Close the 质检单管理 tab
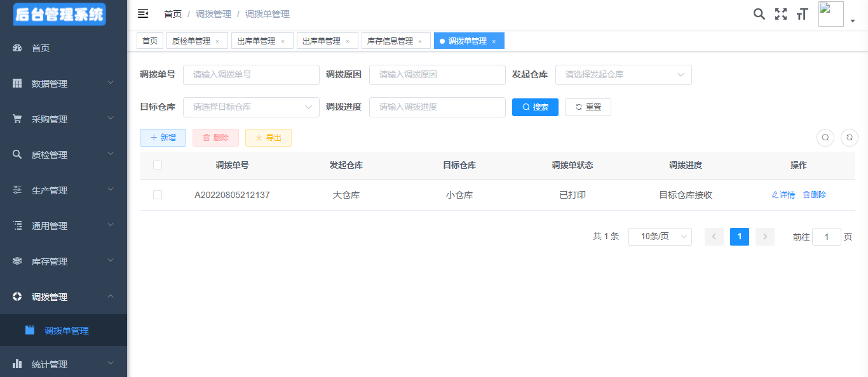868x377 pixels. click(x=217, y=41)
